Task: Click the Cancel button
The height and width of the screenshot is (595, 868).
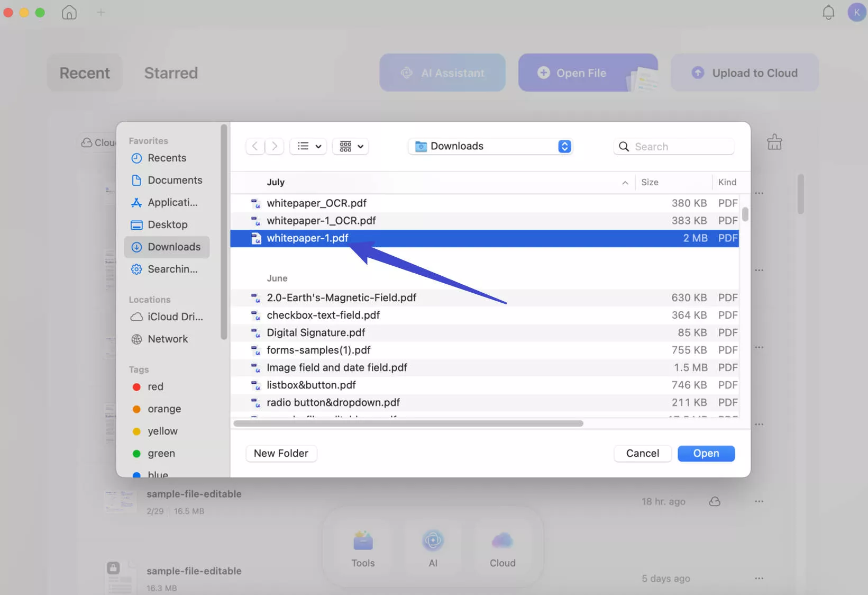Action: coord(642,453)
